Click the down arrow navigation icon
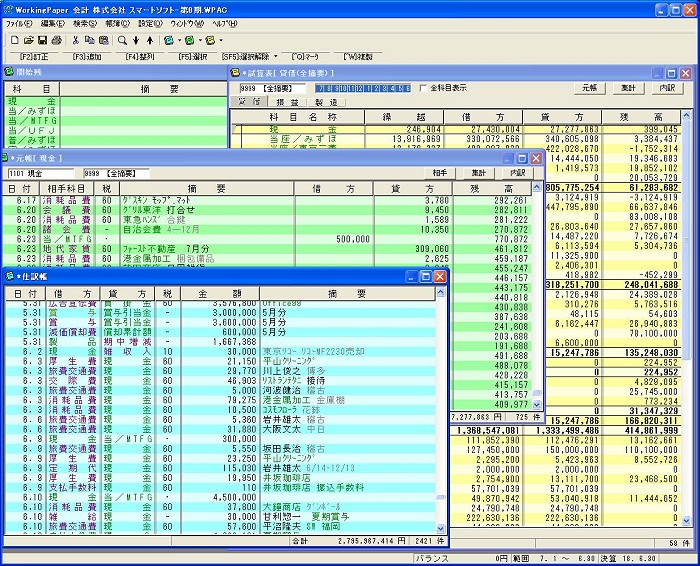This screenshot has height=566, width=700. [x=136, y=40]
